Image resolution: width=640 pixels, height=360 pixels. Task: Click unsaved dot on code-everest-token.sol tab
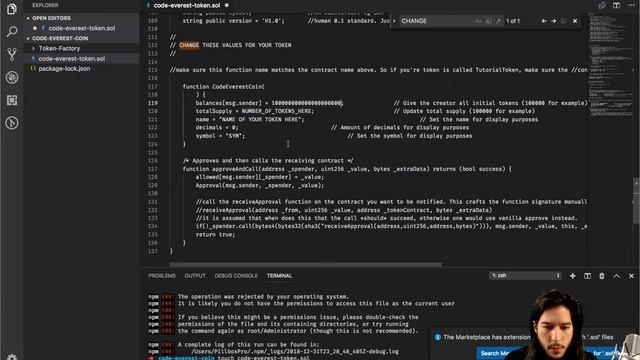click(227, 5)
